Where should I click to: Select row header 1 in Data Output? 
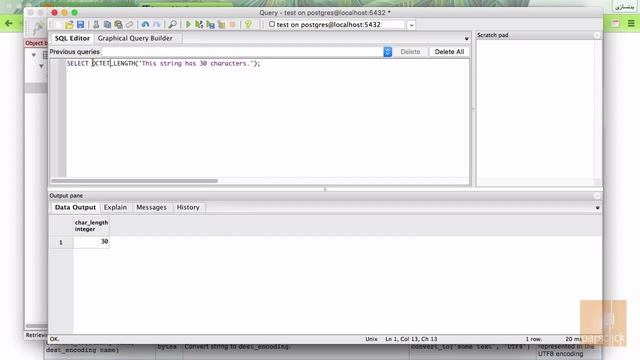click(x=61, y=242)
